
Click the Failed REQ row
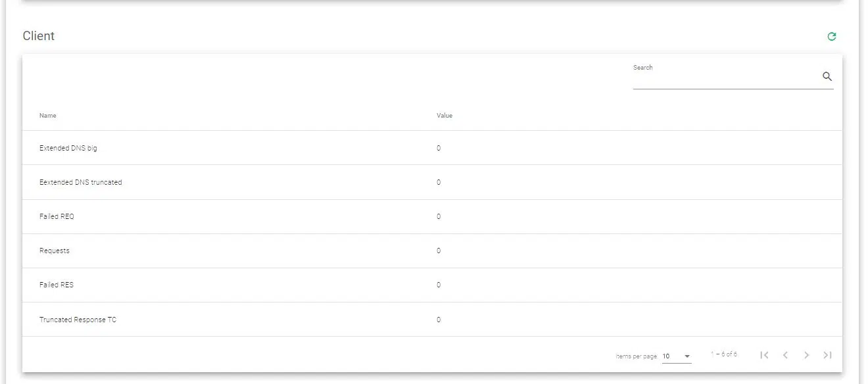point(57,217)
